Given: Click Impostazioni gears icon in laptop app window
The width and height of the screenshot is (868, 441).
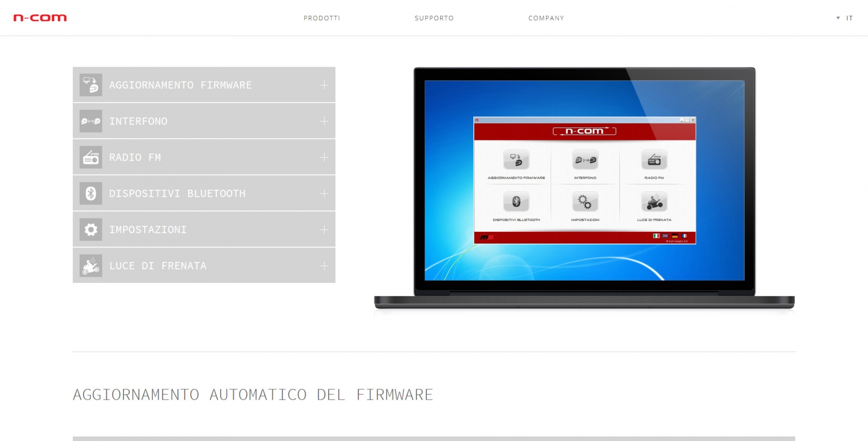Looking at the screenshot, I should pos(585,201).
